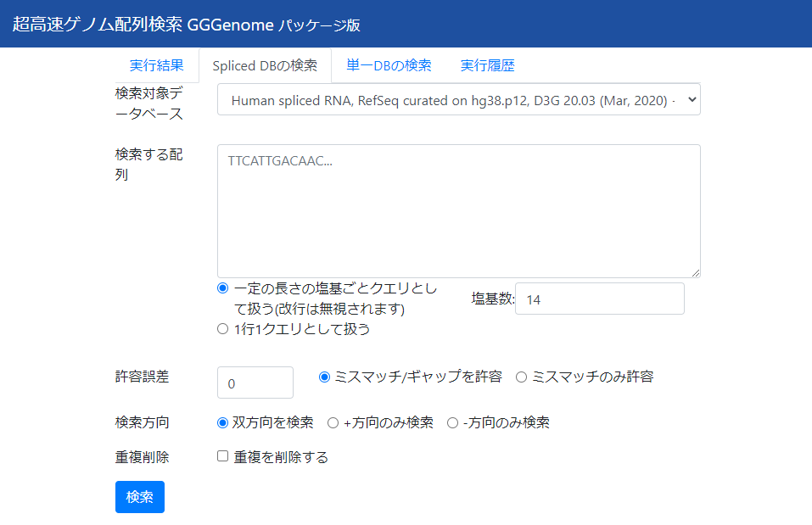This screenshot has width=812, height=525.
Task: Choose -方向のみ検索 search direction
Action: 452,422
